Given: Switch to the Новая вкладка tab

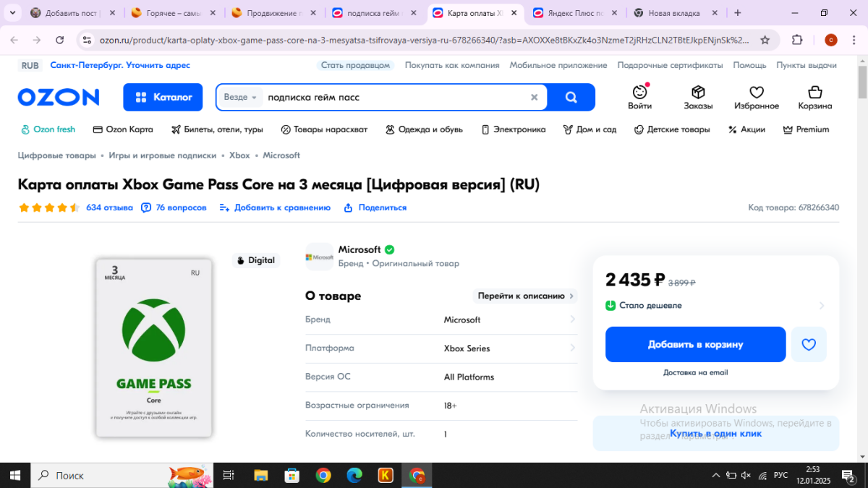Looking at the screenshot, I should pyautogui.click(x=675, y=13).
